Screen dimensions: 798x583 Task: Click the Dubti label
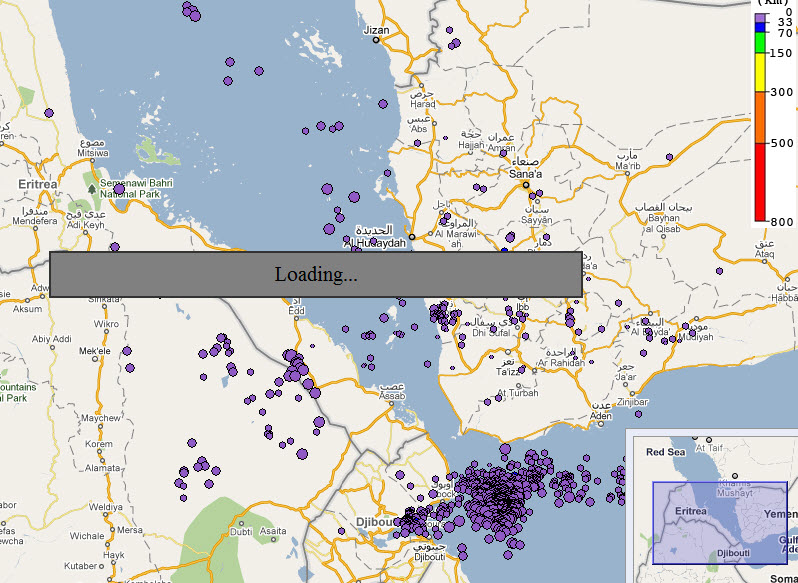[x=241, y=532]
